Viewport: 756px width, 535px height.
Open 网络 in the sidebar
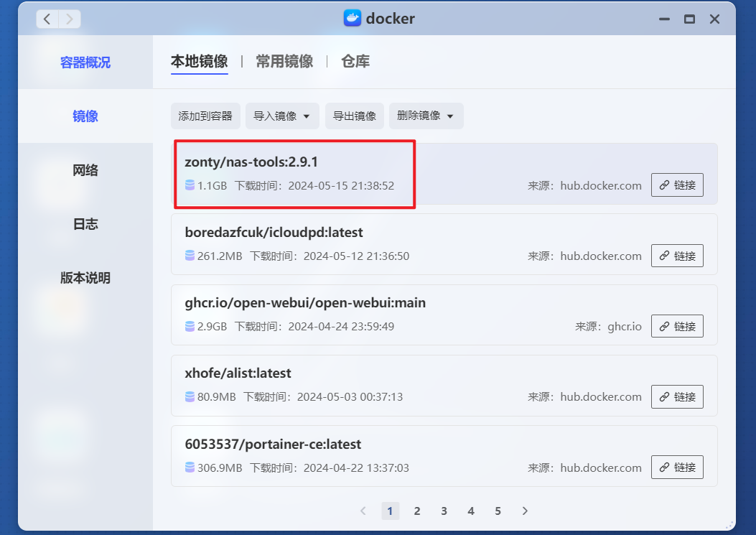[x=85, y=170]
